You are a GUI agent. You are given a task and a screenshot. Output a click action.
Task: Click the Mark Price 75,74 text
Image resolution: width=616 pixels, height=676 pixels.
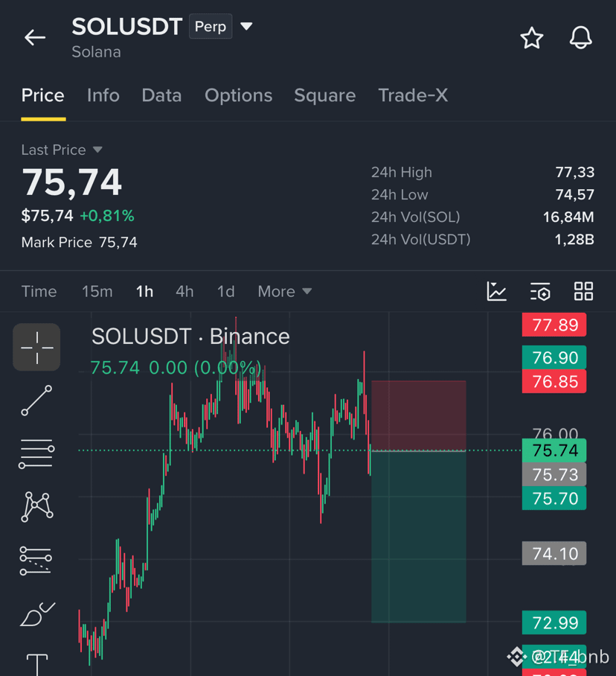[80, 242]
